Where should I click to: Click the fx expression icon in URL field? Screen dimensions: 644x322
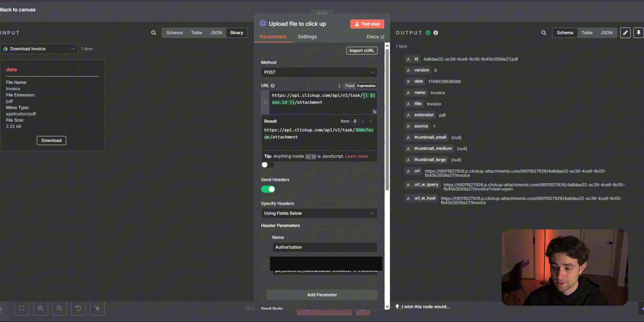(x=265, y=102)
